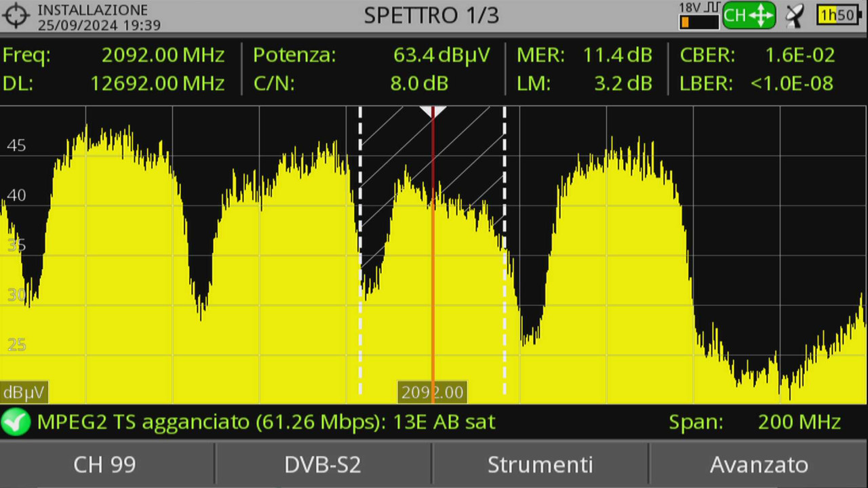This screenshot has width=868, height=488.
Task: Click the INSTALLAZIONE name and date text
Action: [x=99, y=17]
